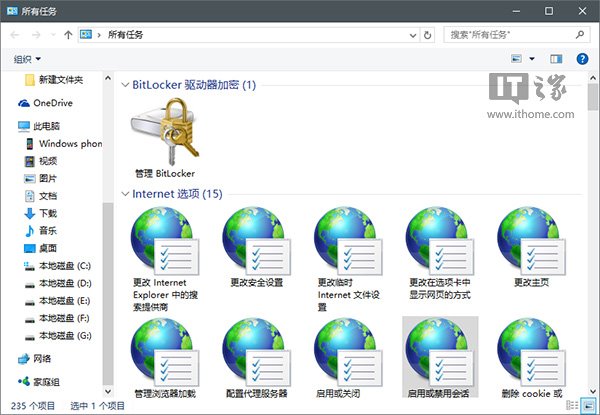Switch to details view in status bar

(x=572, y=405)
